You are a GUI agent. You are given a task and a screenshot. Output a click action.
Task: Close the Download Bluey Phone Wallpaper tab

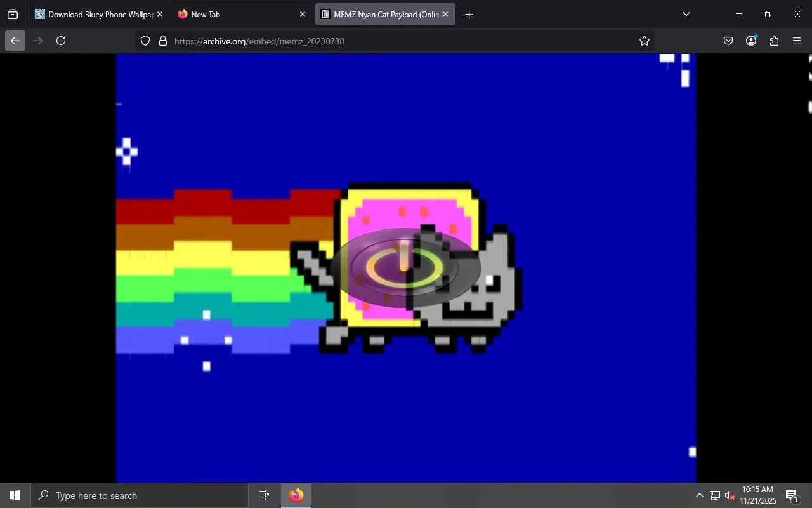159,14
